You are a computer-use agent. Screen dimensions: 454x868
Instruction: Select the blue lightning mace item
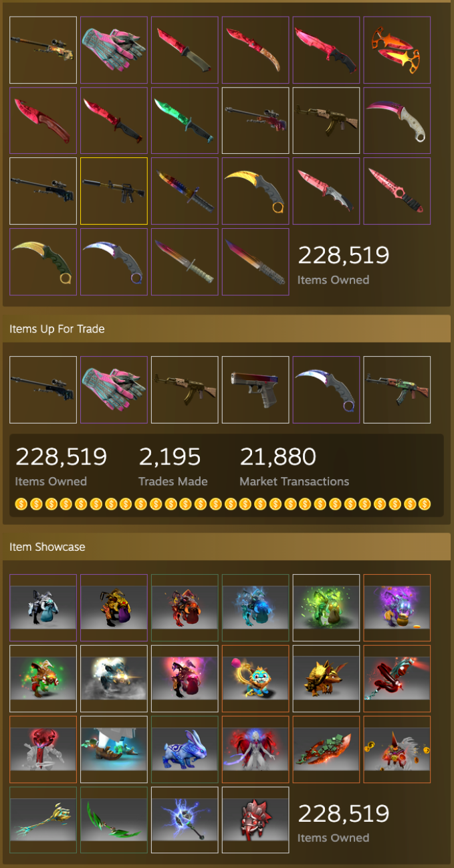(x=185, y=820)
